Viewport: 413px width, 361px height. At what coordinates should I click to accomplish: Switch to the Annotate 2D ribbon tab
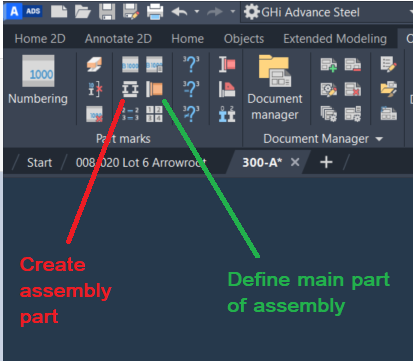click(118, 39)
